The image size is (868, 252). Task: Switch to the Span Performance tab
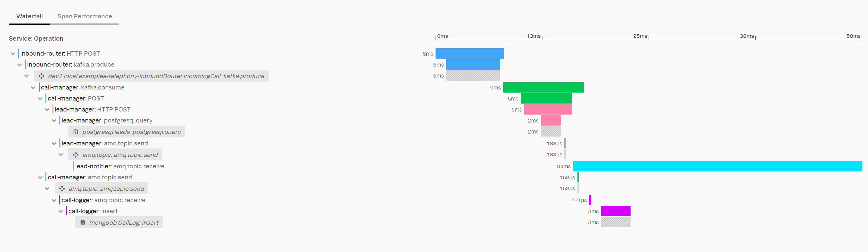85,16
